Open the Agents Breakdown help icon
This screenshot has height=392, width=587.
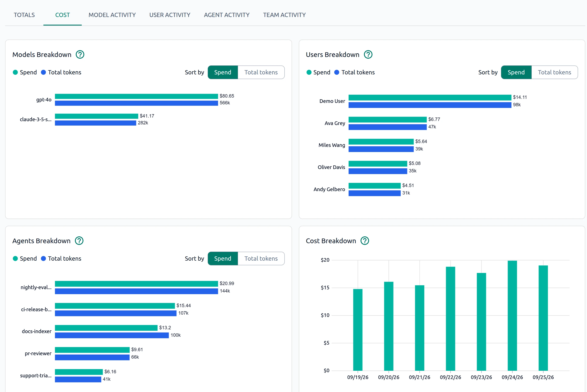79,241
